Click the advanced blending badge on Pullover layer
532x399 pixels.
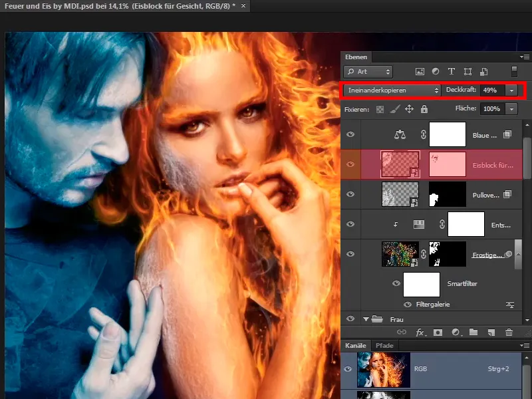pos(507,194)
